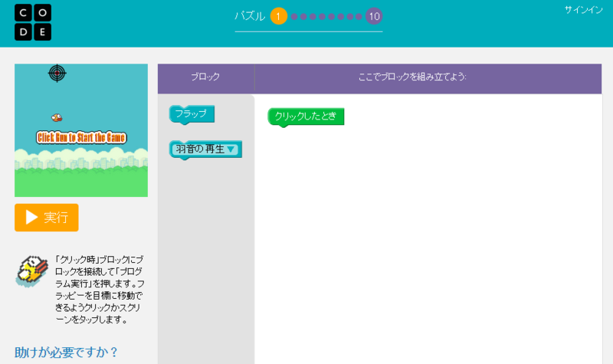Click the pixel Flappy bird hint icon

(32, 271)
